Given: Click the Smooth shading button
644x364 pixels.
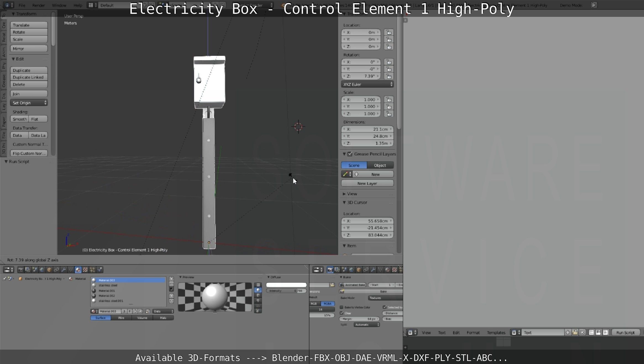Looking at the screenshot, I should pos(19,119).
